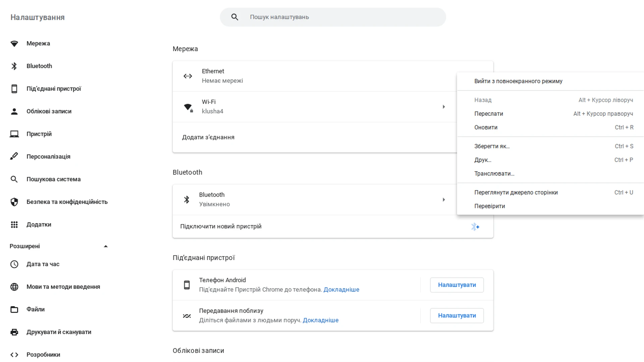Open Bluetooth details via row arrow
This screenshot has height=362, width=644.
443,200
